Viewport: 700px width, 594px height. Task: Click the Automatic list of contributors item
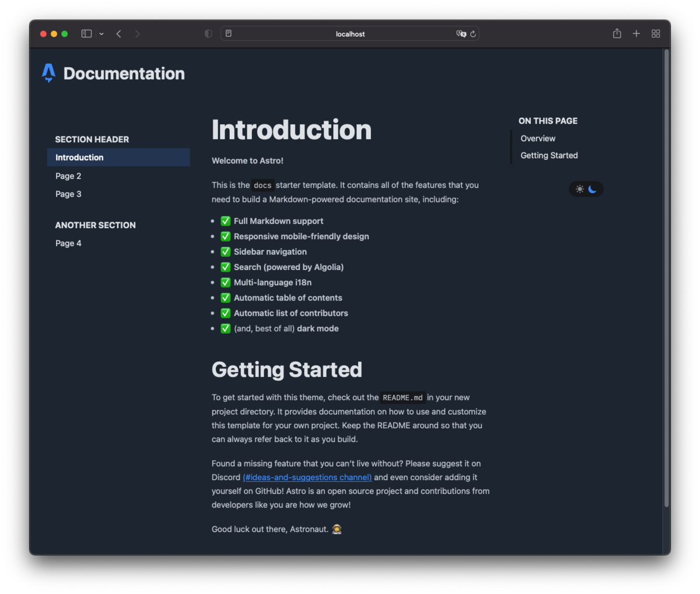click(x=291, y=313)
